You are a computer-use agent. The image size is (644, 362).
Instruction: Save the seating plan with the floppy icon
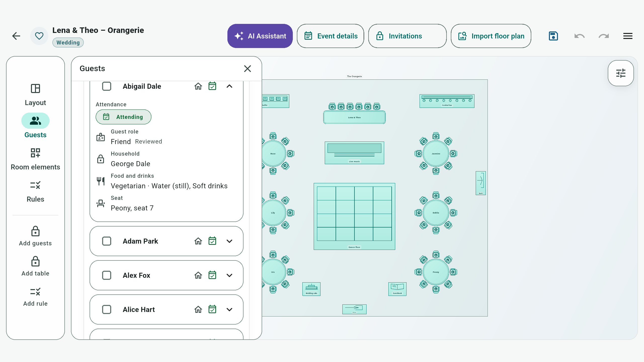[x=553, y=36]
